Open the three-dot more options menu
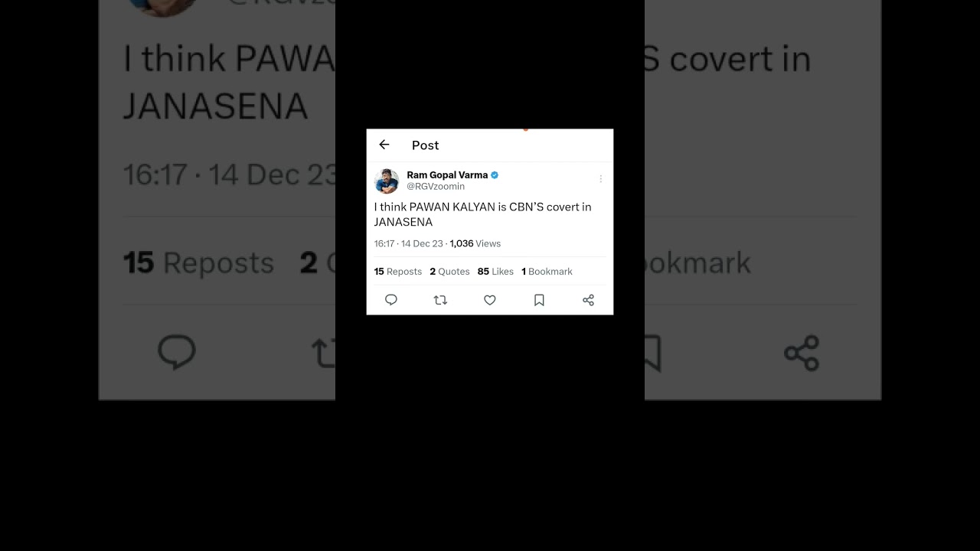Screen dimensions: 980x551 [600, 178]
